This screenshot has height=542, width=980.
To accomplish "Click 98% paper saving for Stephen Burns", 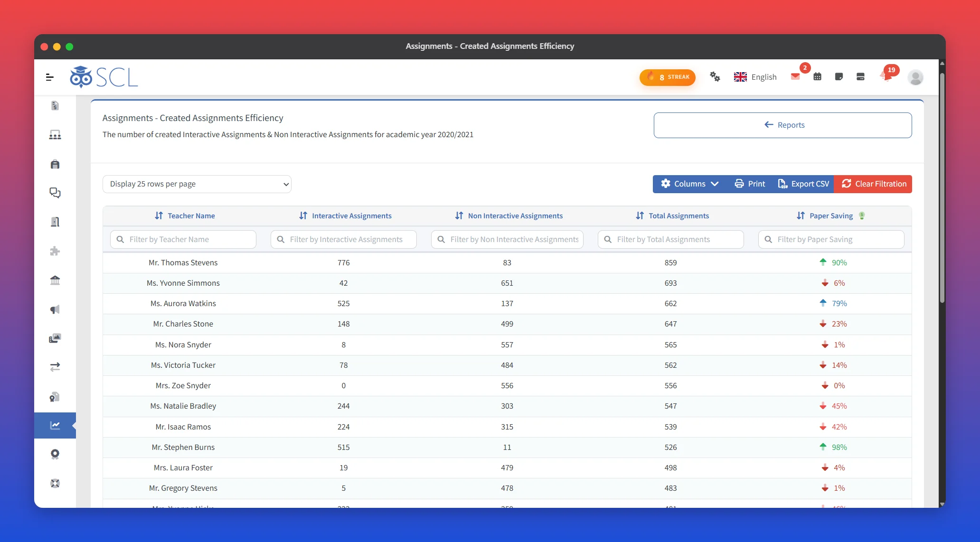I will click(x=839, y=448).
